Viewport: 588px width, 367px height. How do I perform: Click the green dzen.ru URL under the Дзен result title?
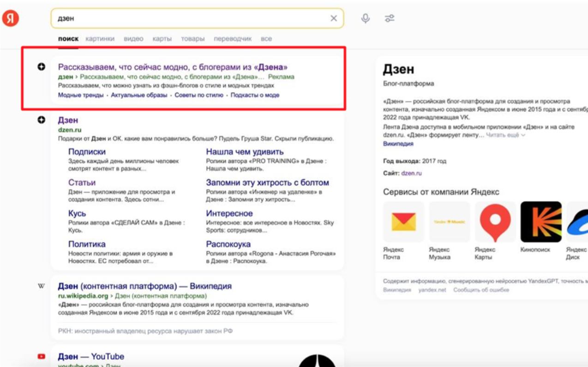click(70, 130)
